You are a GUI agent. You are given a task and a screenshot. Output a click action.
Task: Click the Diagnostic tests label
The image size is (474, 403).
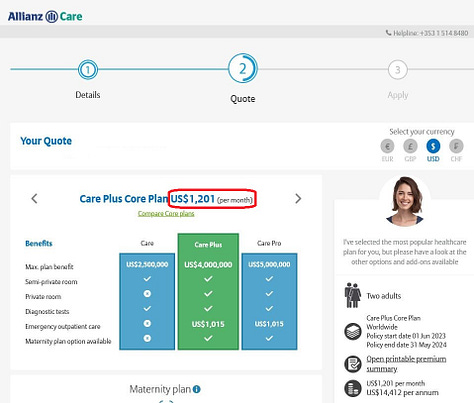click(x=47, y=312)
